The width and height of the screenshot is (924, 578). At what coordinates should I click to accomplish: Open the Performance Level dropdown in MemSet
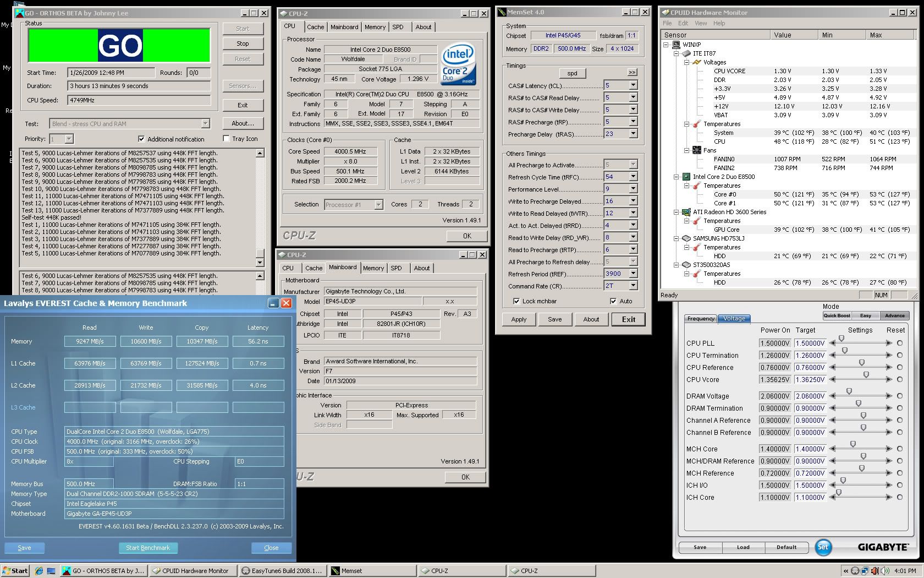point(633,189)
